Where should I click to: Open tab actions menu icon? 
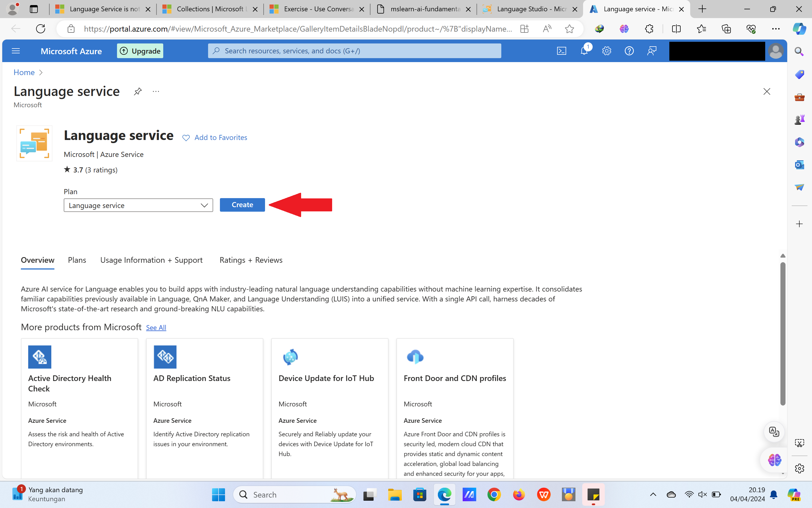click(34, 9)
